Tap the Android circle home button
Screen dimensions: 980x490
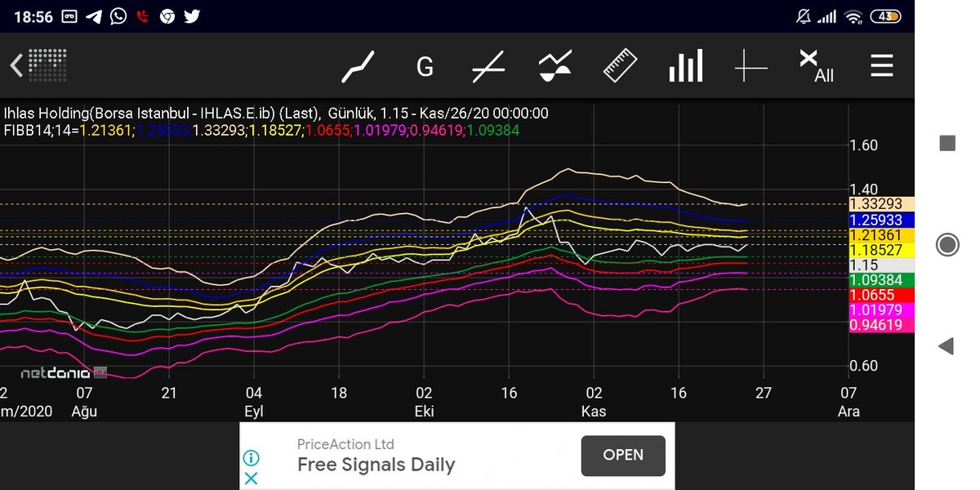tap(947, 244)
